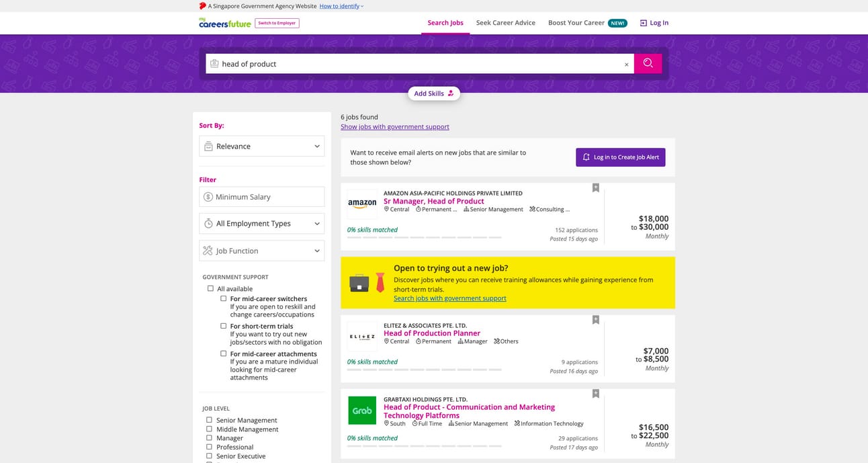Click the list icon in Sort By box

click(208, 146)
